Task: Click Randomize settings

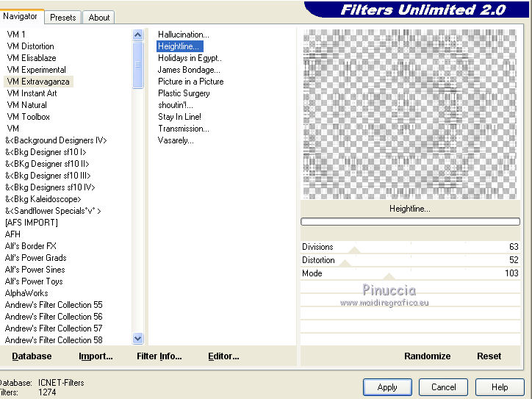Action: click(x=427, y=356)
